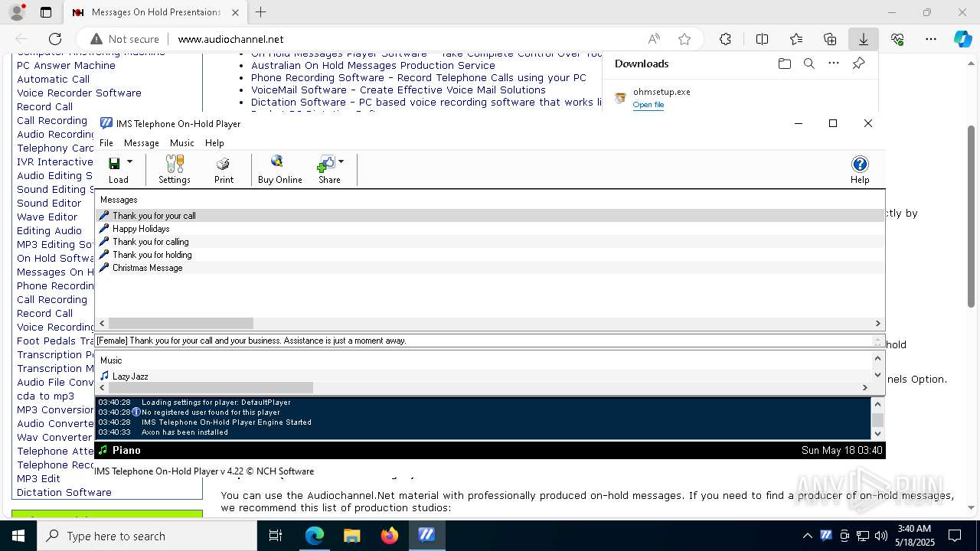This screenshot has width=980, height=551.
Task: Open the Message menu
Action: click(142, 143)
